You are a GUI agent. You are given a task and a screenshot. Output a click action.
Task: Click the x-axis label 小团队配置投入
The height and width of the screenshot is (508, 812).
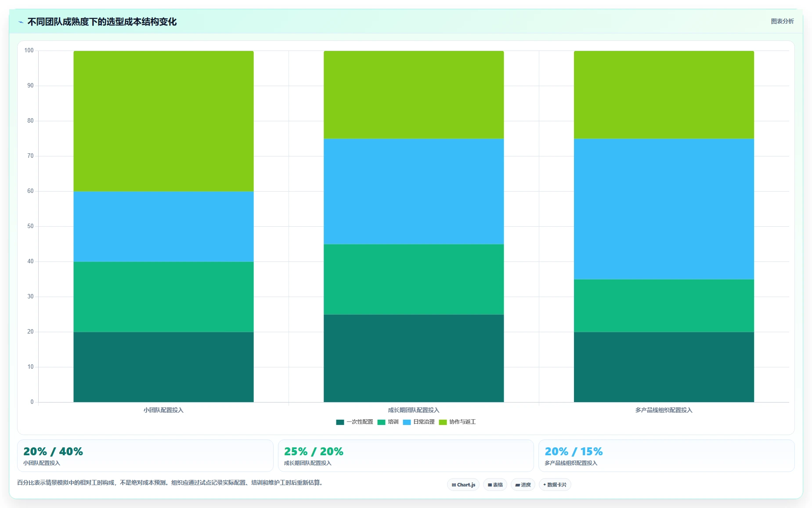click(x=163, y=410)
